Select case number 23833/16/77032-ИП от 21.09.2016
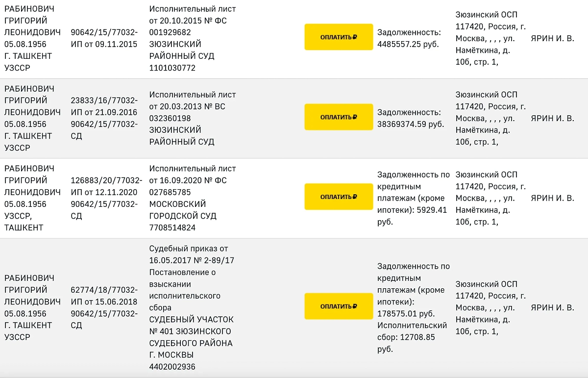Image resolution: width=588 pixels, height=378 pixels. (104, 106)
